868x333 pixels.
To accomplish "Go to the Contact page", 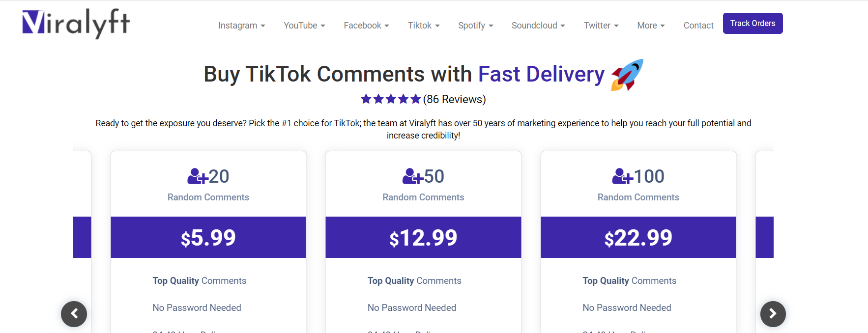I will pos(698,26).
